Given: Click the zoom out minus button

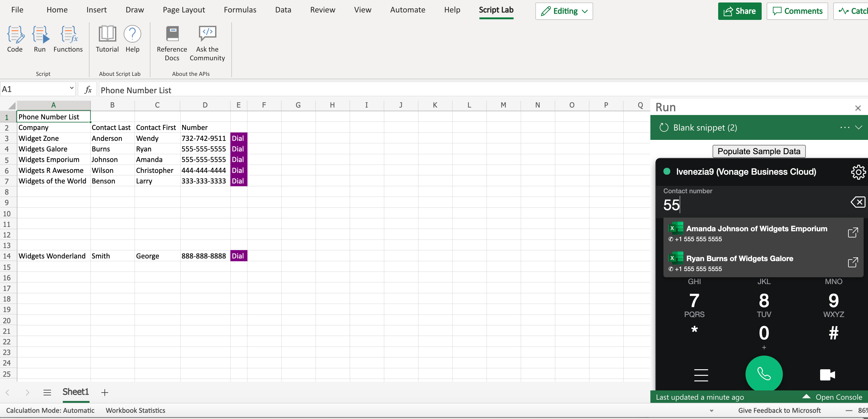Looking at the screenshot, I should [849, 410].
